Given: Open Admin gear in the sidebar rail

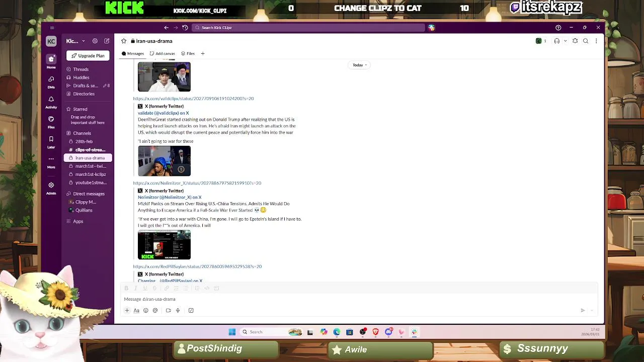Looking at the screenshot, I should (51, 188).
